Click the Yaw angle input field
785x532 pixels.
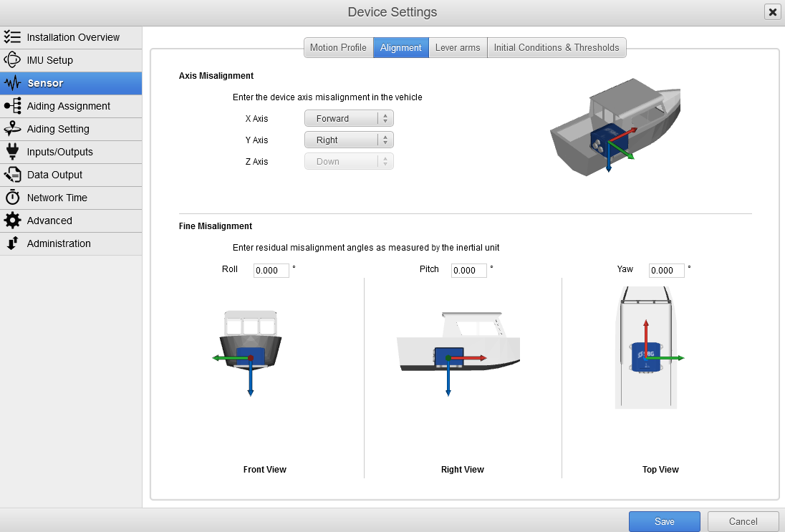[667, 271]
